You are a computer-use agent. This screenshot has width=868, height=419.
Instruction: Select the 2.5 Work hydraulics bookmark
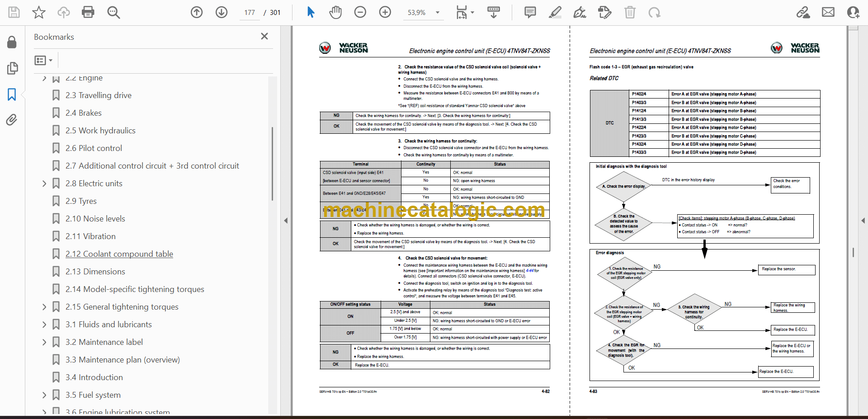pyautogui.click(x=100, y=131)
